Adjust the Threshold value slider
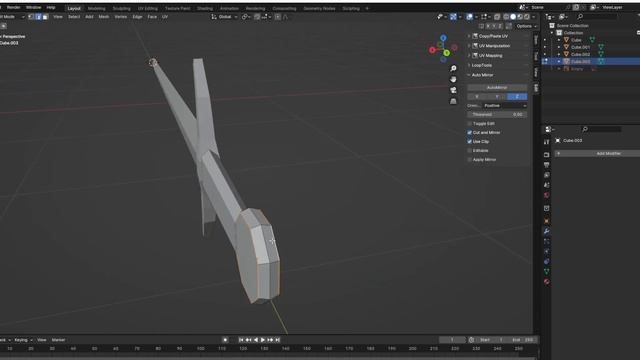The image size is (640, 360). click(x=497, y=115)
